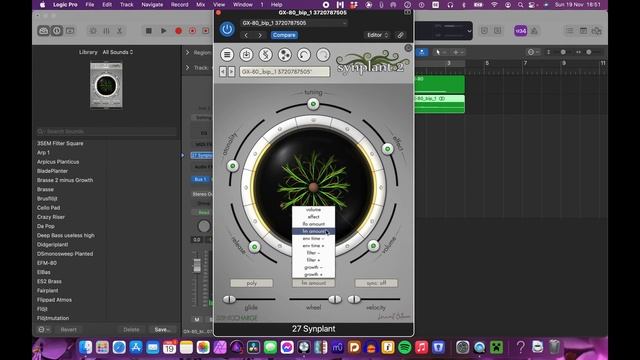Viewport: 640px width, 360px height.
Task: Expand the Region inspector section
Action: (188, 53)
